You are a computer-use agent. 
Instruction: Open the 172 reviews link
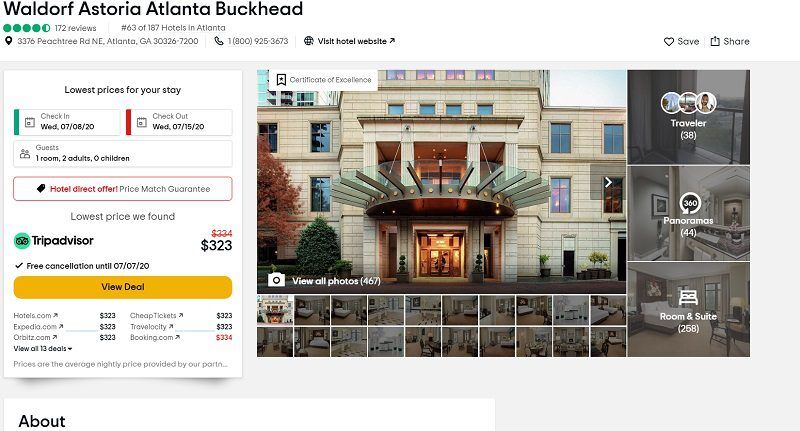76,28
